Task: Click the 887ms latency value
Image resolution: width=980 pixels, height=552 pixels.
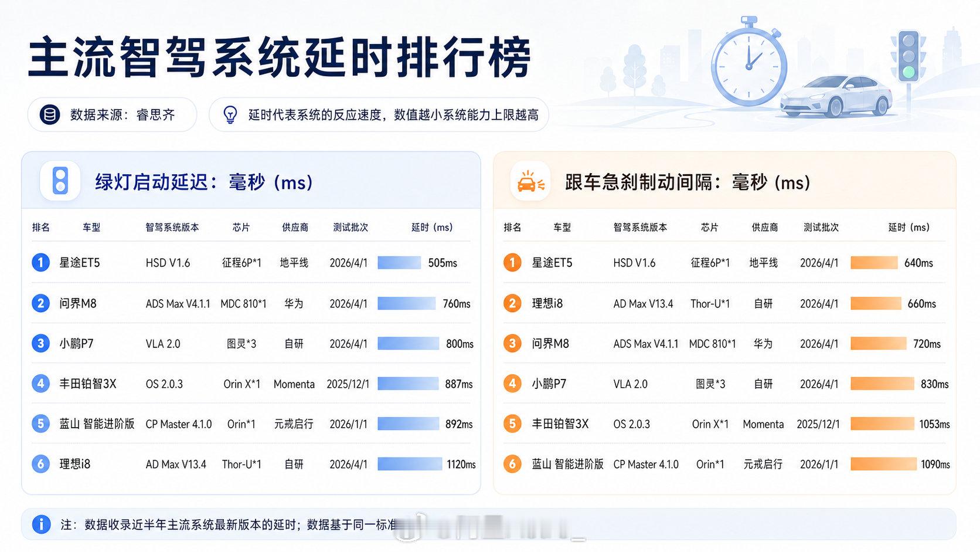Action: tap(459, 384)
